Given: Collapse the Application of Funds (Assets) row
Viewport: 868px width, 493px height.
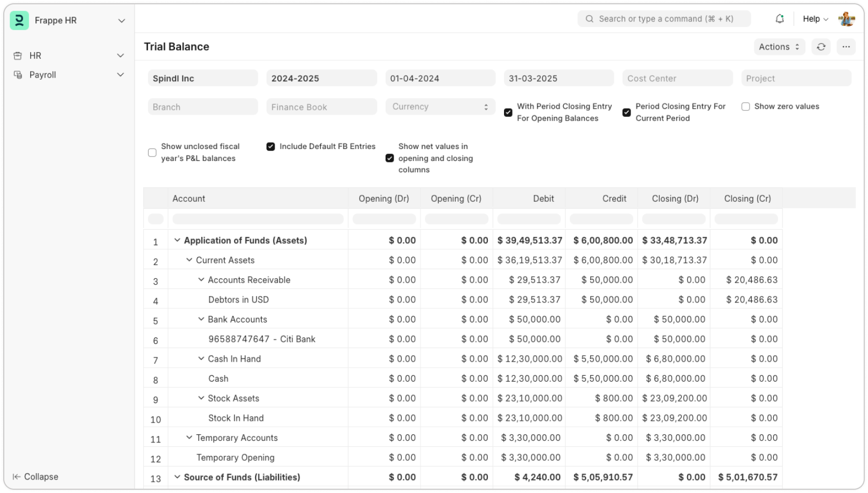Looking at the screenshot, I should coord(177,240).
